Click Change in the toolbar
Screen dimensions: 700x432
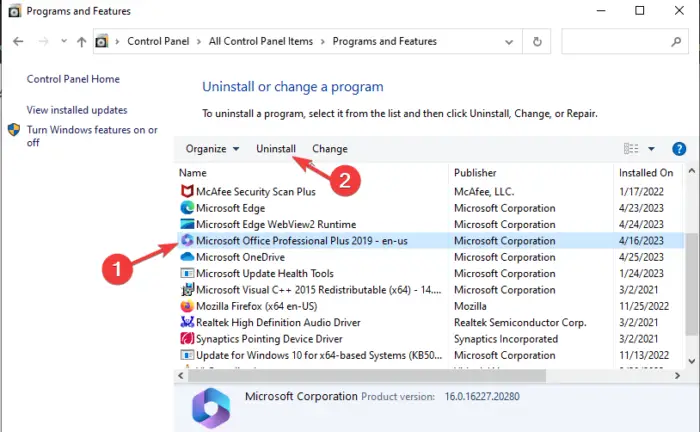pyautogui.click(x=330, y=149)
